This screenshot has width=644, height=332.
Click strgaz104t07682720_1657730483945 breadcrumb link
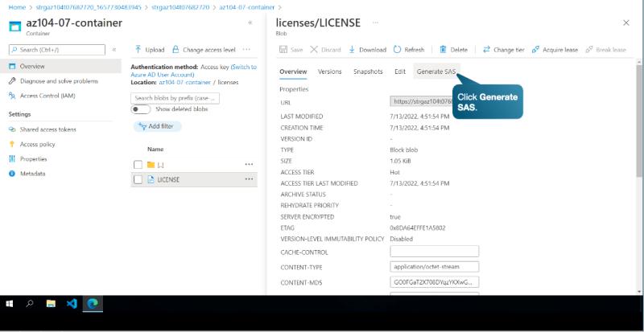coord(88,7)
